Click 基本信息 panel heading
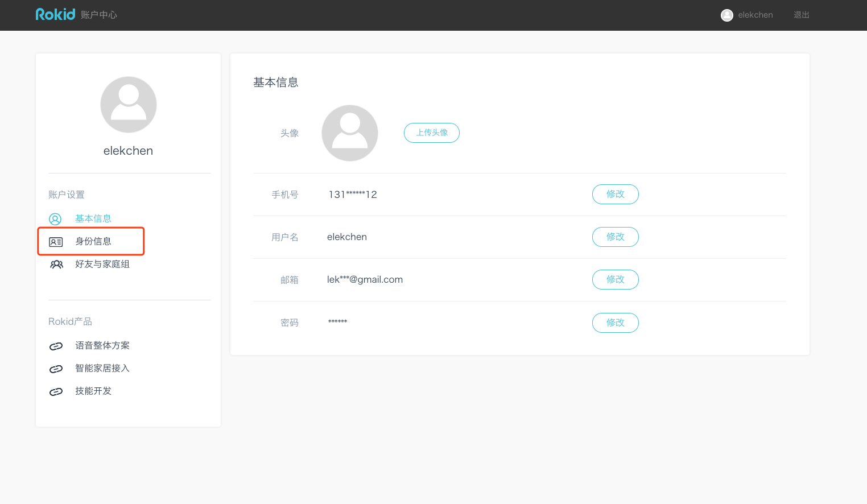The width and height of the screenshot is (867, 504). coord(276,82)
